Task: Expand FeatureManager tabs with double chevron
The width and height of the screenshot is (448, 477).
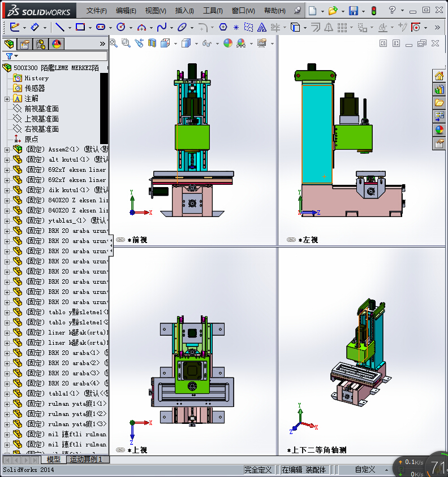Action: click(102, 44)
